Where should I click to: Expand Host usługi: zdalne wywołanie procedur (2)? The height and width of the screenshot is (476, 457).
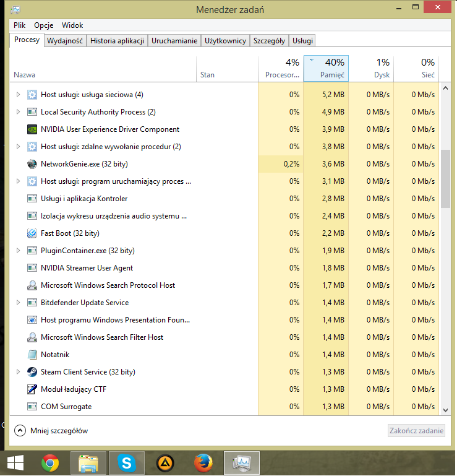18,147
